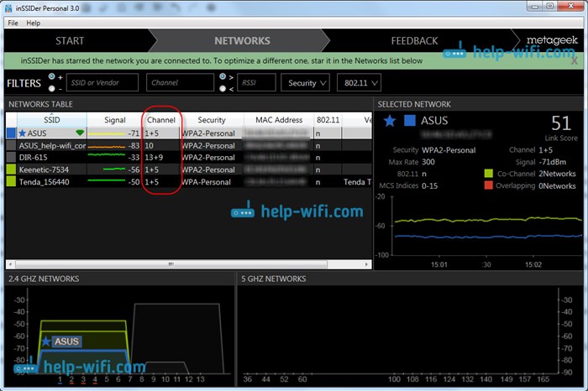Click channel 165 on the 5 GHz axis

click(543, 379)
